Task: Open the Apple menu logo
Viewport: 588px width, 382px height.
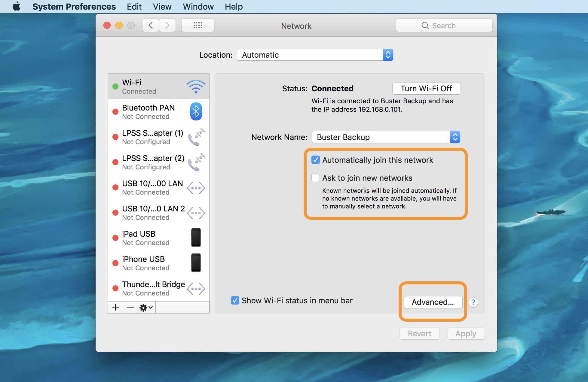Action: tap(17, 6)
